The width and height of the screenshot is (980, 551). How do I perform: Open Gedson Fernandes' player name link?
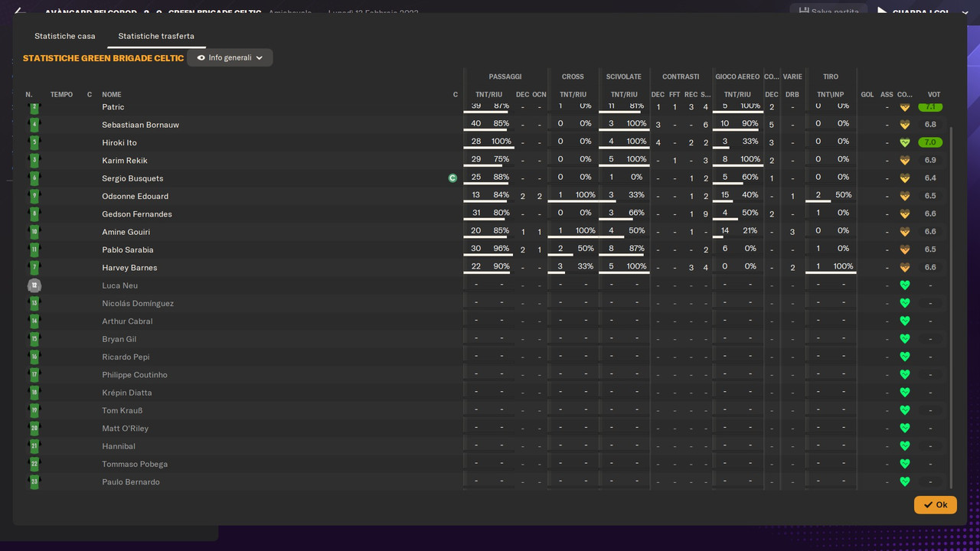tap(137, 214)
